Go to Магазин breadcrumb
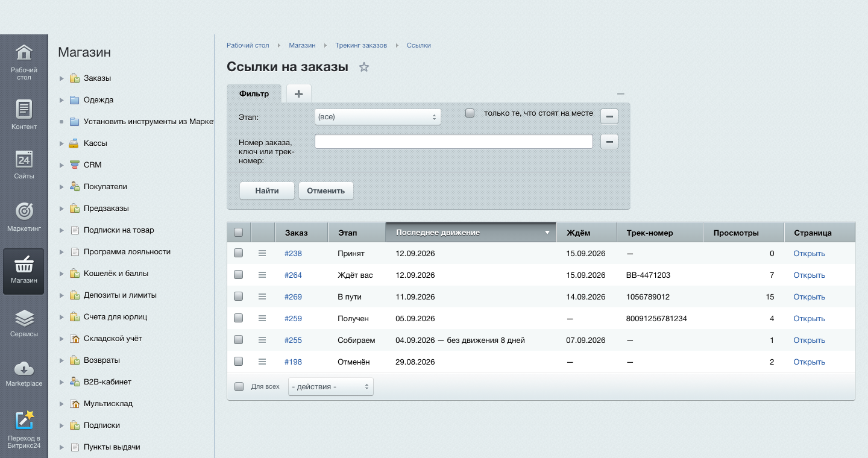Image resolution: width=868 pixels, height=458 pixels. tap(302, 45)
